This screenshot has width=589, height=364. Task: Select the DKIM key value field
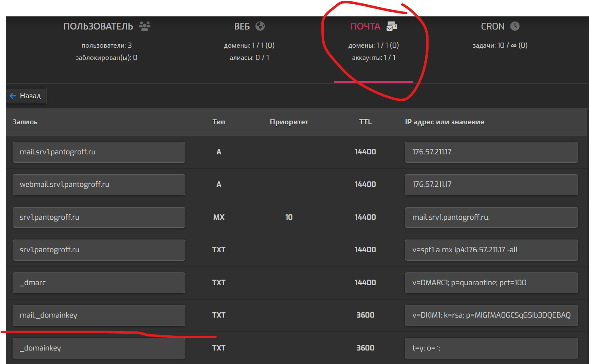[x=491, y=315]
